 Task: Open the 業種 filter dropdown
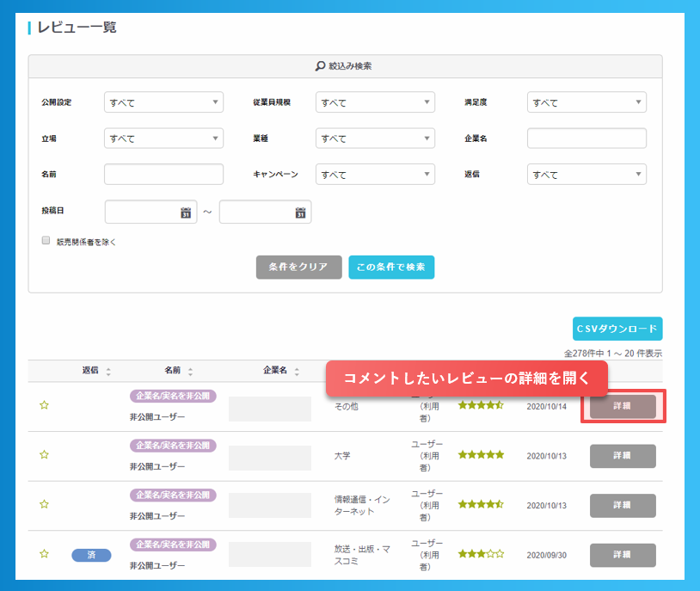click(x=375, y=138)
